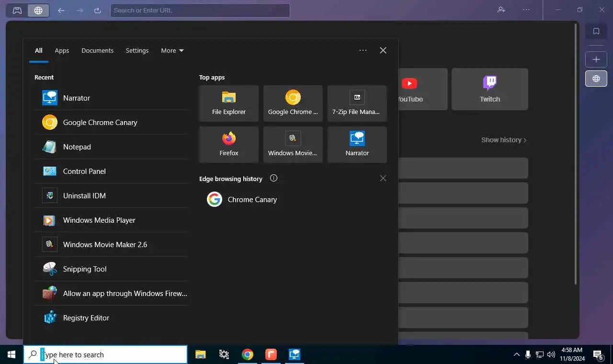Launch Windows Movie Maker 2.6 from Recent

click(x=111, y=244)
